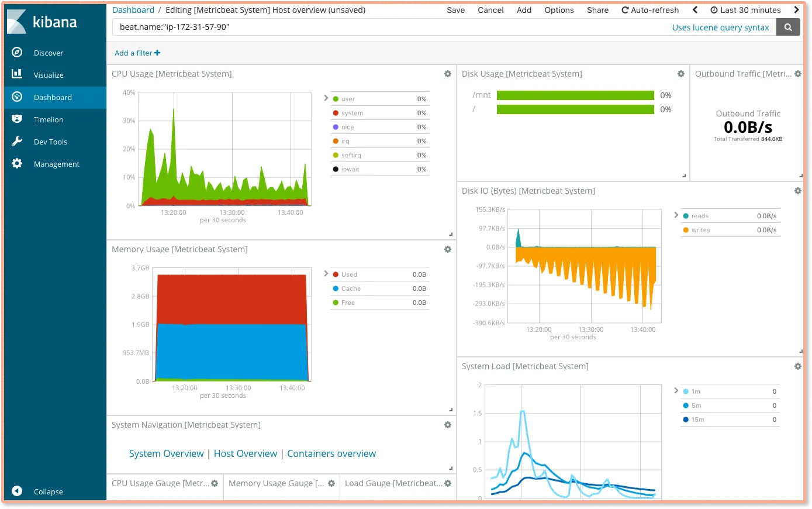Open the Visualize bar chart icon

coord(17,74)
